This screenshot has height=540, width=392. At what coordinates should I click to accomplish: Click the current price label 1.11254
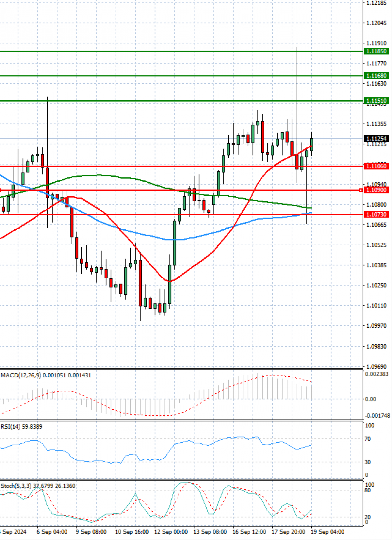[376, 139]
